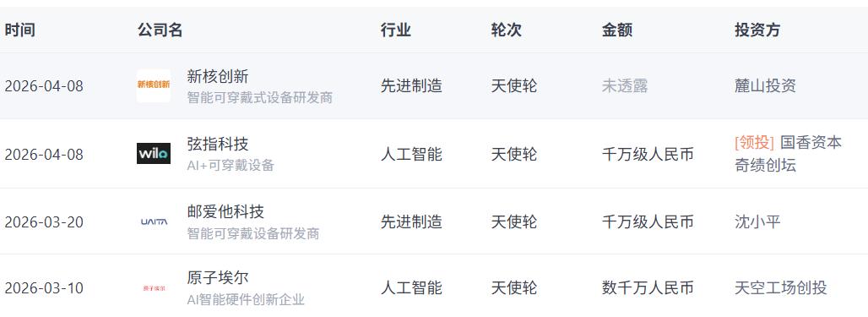Click investor 沈小平

pyautogui.click(x=757, y=222)
